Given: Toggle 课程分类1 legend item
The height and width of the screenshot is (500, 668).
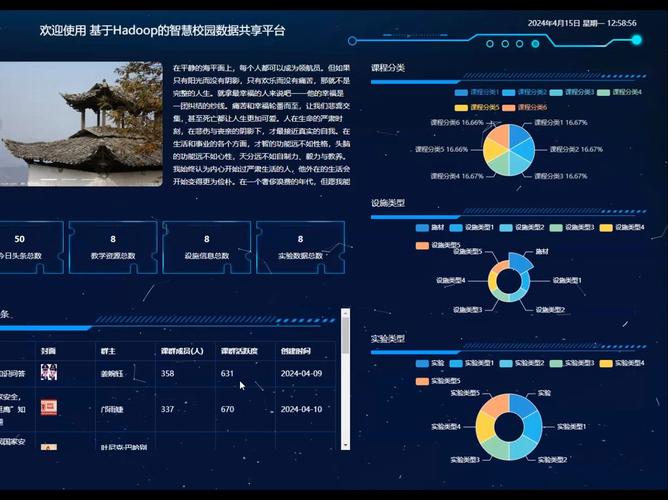Looking at the screenshot, I should pos(477,92).
